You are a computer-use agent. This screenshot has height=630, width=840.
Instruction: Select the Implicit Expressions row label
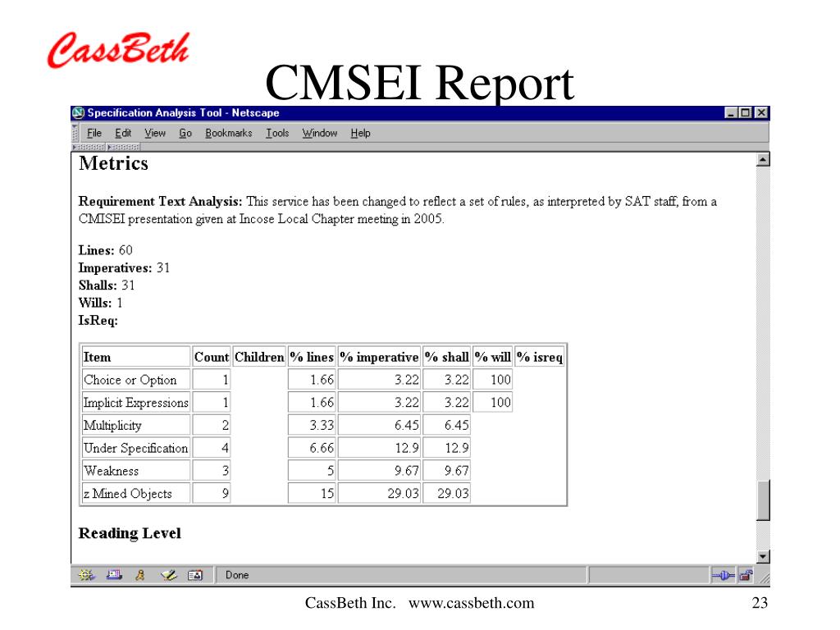[136, 402]
